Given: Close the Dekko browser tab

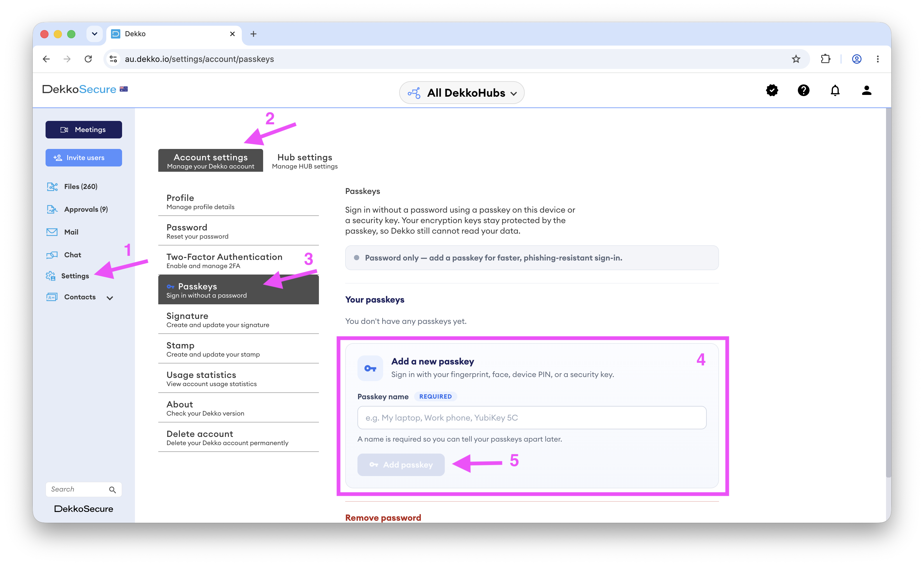Looking at the screenshot, I should [x=232, y=34].
